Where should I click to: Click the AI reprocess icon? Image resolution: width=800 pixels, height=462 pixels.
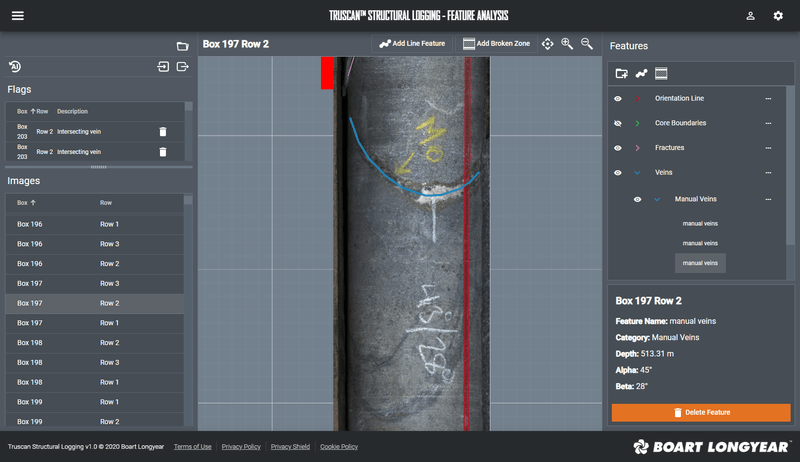point(15,67)
